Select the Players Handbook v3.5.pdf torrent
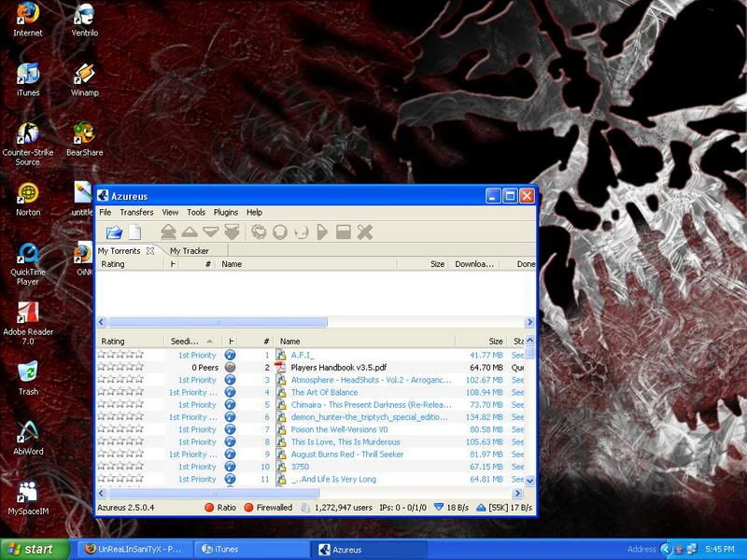The width and height of the screenshot is (747, 560). pos(311,367)
